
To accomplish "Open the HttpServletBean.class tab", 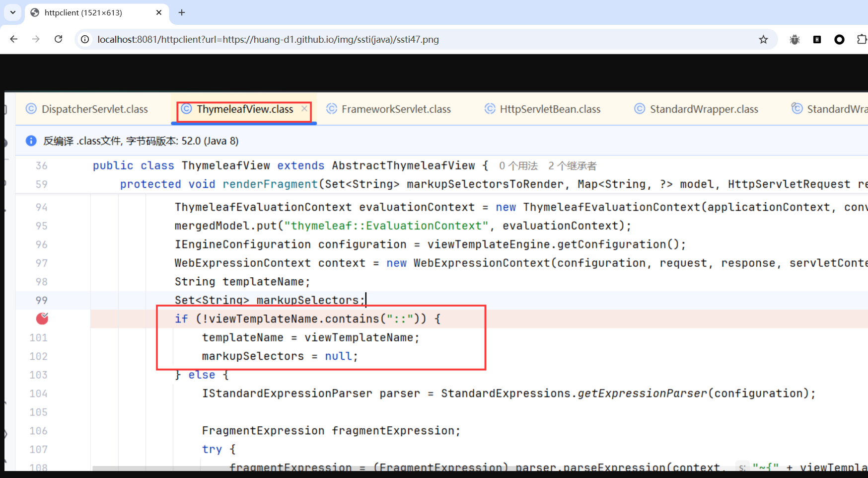I will [x=550, y=109].
